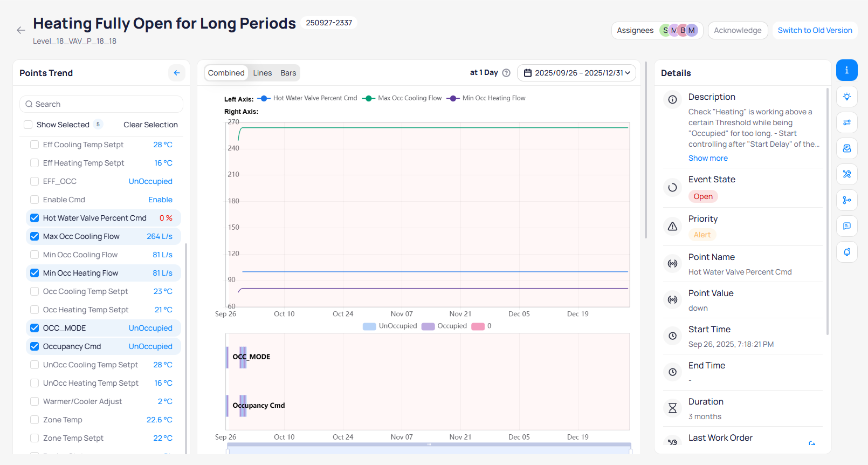This screenshot has width=868, height=465.
Task: Open the notification bell sidebar icon
Action: (x=846, y=252)
